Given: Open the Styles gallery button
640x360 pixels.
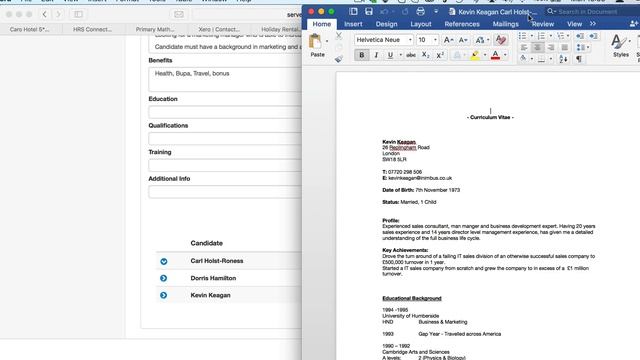Looking at the screenshot, I should [620, 45].
